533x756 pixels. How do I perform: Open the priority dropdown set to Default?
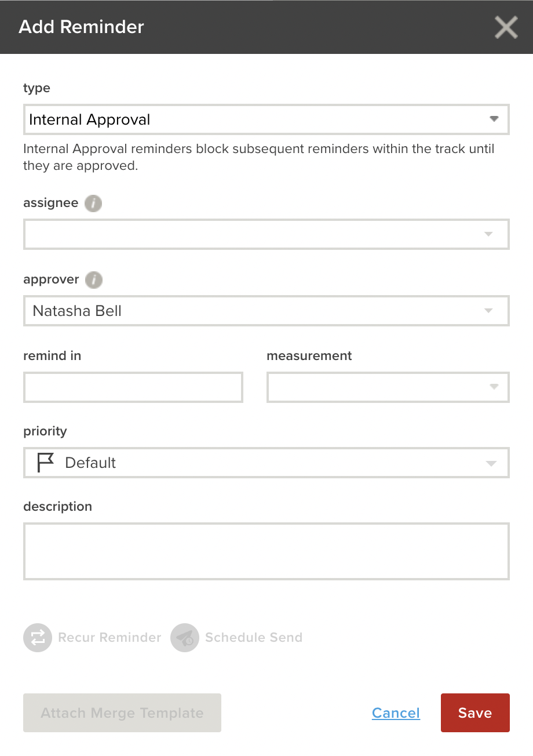tap(266, 463)
